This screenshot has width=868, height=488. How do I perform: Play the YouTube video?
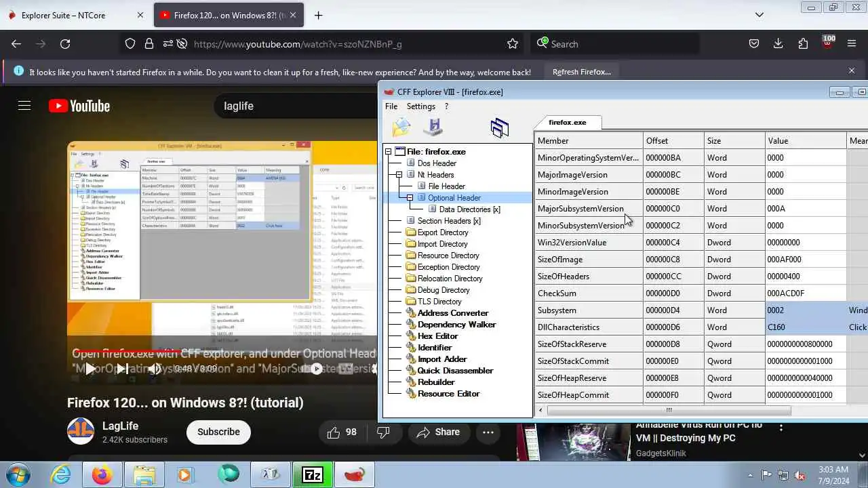[x=90, y=369]
